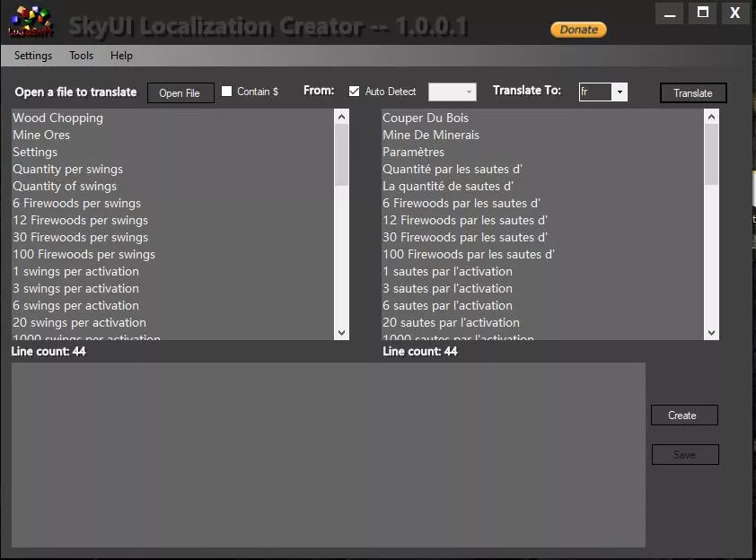Uncheck the Auto Detect checkbox
This screenshot has height=560, width=756.
[x=355, y=91]
